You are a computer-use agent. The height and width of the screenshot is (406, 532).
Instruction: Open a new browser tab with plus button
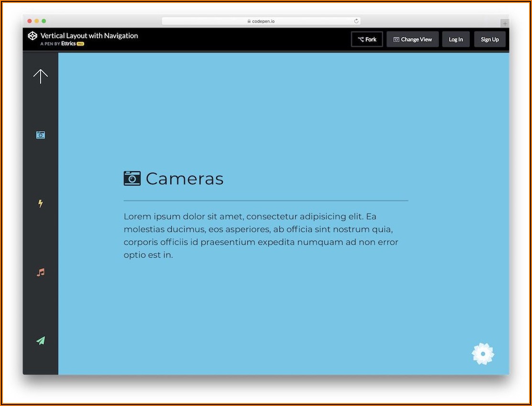point(504,23)
